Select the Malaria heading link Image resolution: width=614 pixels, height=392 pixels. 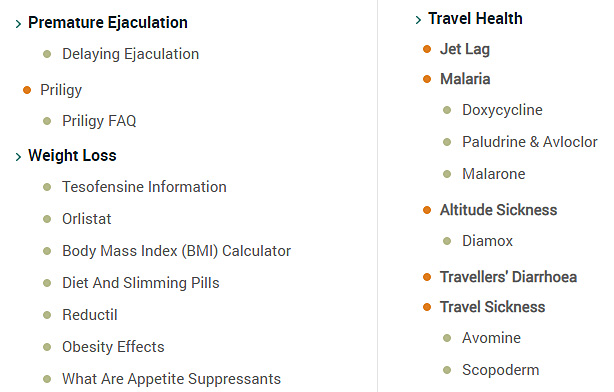tap(465, 79)
